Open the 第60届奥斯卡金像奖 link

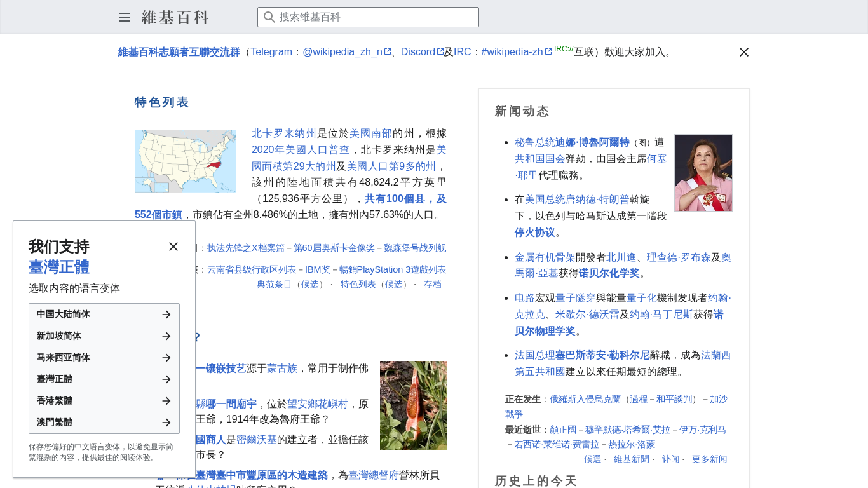(334, 248)
